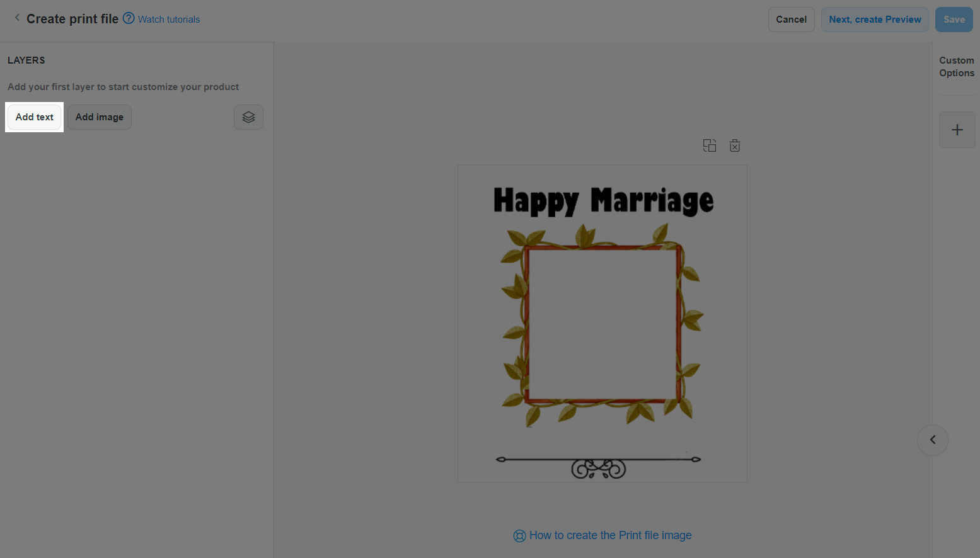This screenshot has width=980, height=558.
Task: Click Next, create Preview button
Action: click(x=875, y=20)
